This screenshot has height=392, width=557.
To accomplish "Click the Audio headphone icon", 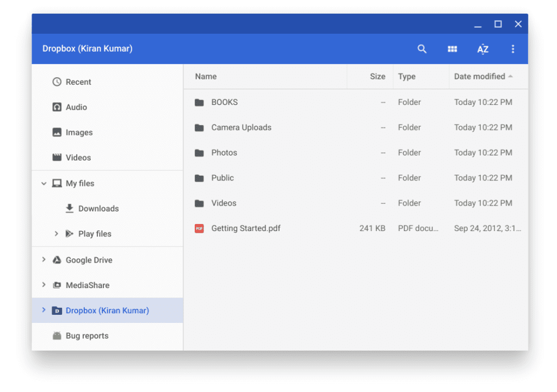I will (x=57, y=107).
